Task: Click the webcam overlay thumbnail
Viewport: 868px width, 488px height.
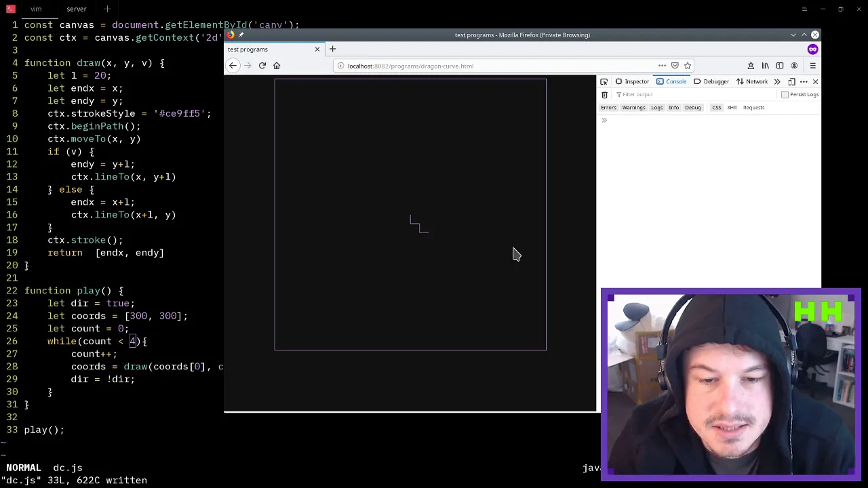Action: [730, 384]
